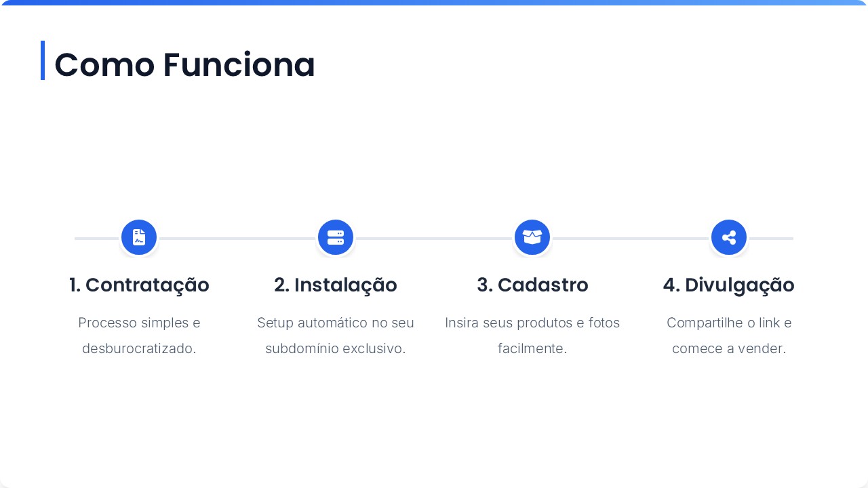The width and height of the screenshot is (868, 488).
Task: Select the "3. Cadastro" step heading
Action: pos(532,285)
